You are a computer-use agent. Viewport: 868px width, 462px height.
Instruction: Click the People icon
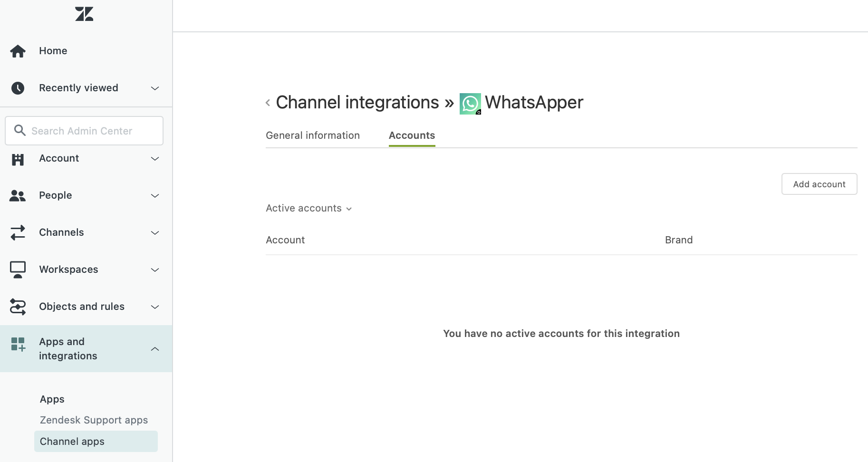[18, 196]
